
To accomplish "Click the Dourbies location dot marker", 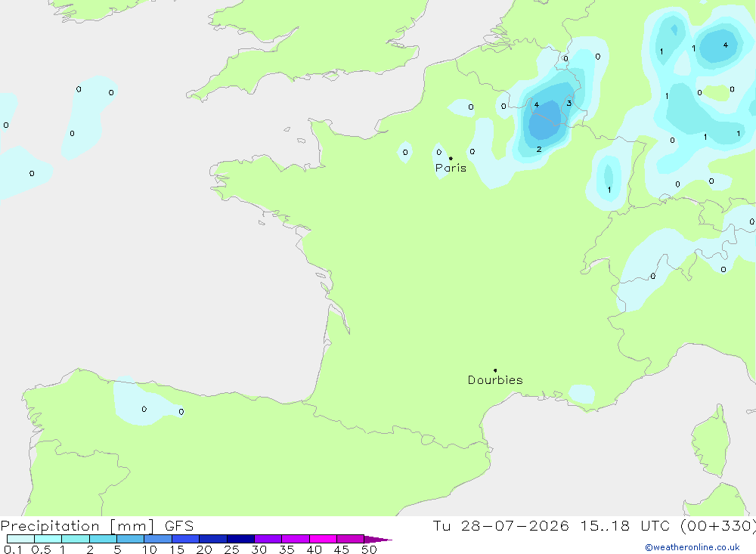I will pos(495,370).
